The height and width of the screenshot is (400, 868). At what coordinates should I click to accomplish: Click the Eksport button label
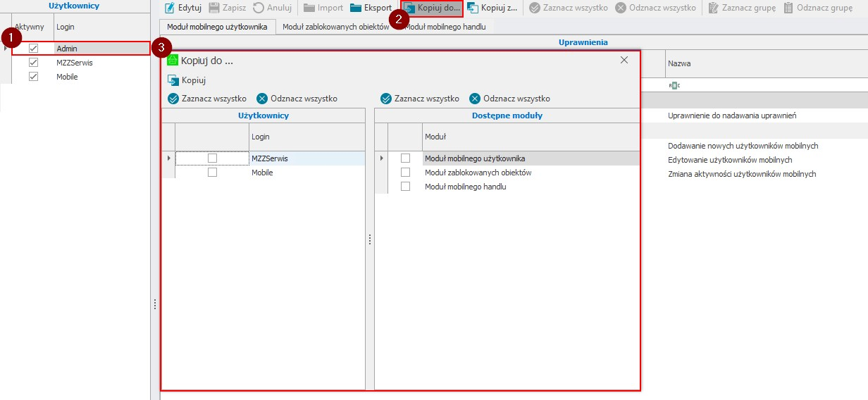(378, 8)
